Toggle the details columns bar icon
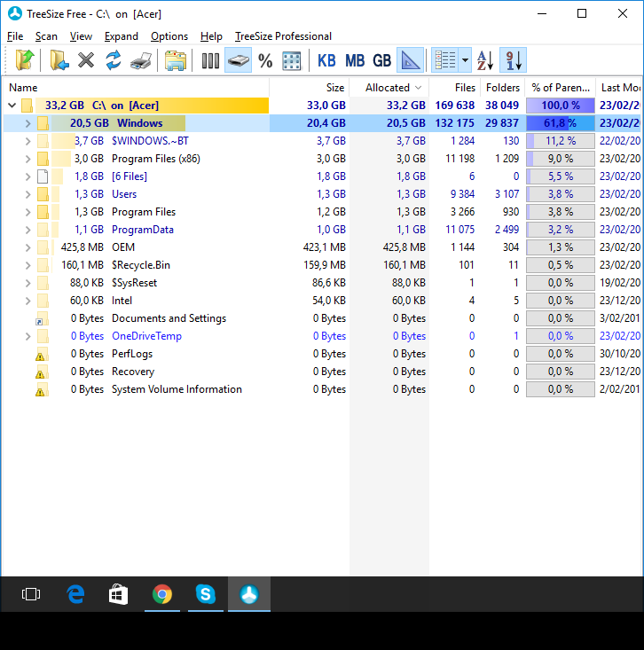This screenshot has width=644, height=650. point(210,60)
